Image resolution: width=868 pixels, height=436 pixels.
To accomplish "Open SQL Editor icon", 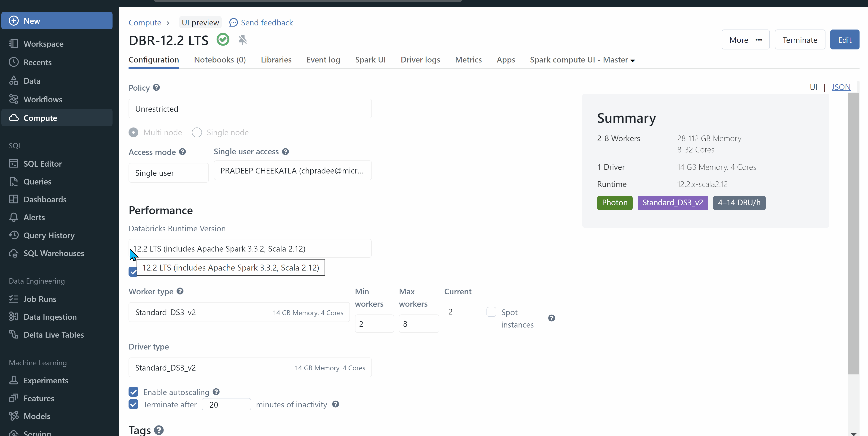I will [13, 164].
